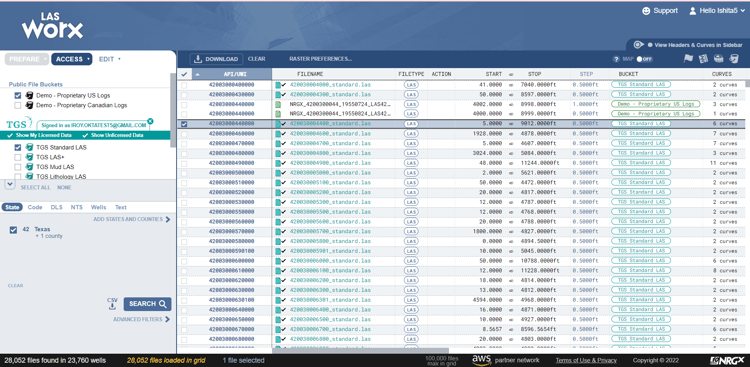Toggle Show Unlicensed Data
The width and height of the screenshot is (750, 367).
coord(112,135)
